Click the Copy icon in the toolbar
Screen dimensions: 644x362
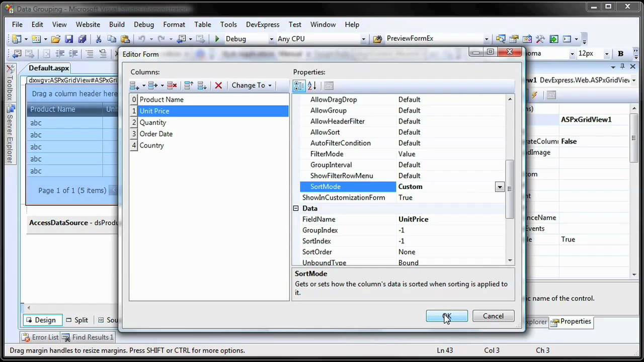click(112, 39)
